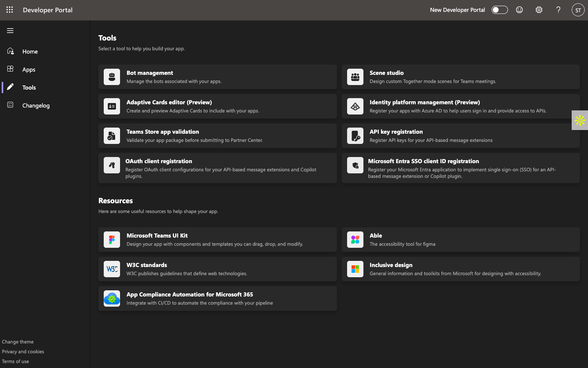
Task: Click the Bot management robot icon
Action: click(x=112, y=77)
